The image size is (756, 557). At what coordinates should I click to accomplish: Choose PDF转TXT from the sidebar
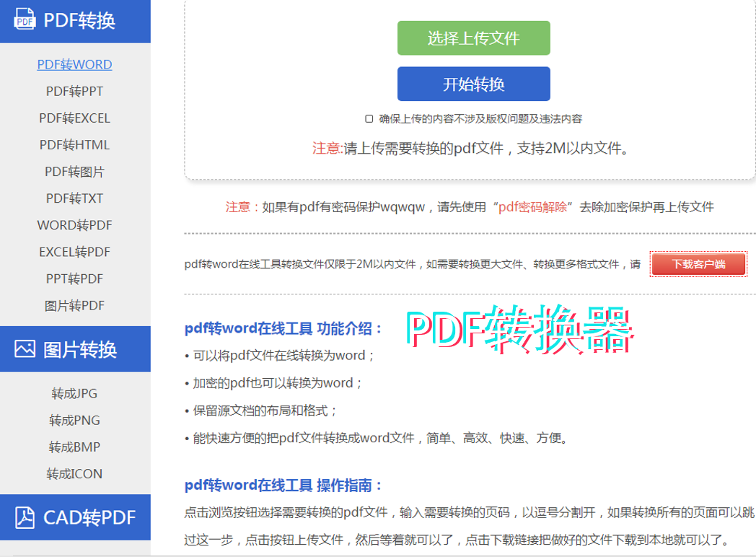tap(75, 198)
